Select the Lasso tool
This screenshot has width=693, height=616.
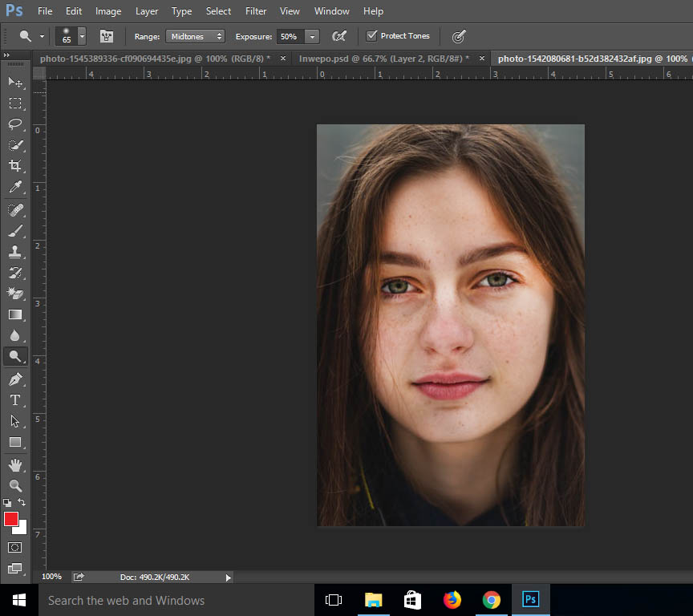(15, 124)
